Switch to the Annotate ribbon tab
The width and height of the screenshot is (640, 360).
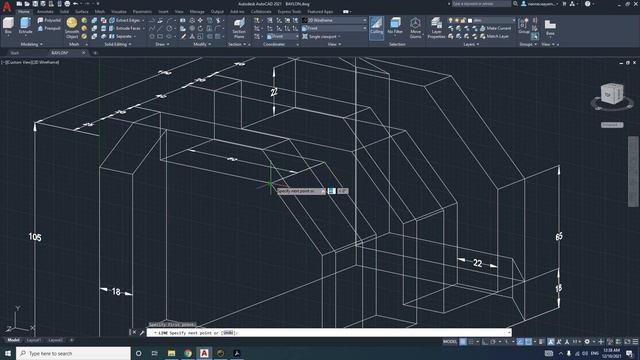click(45, 11)
